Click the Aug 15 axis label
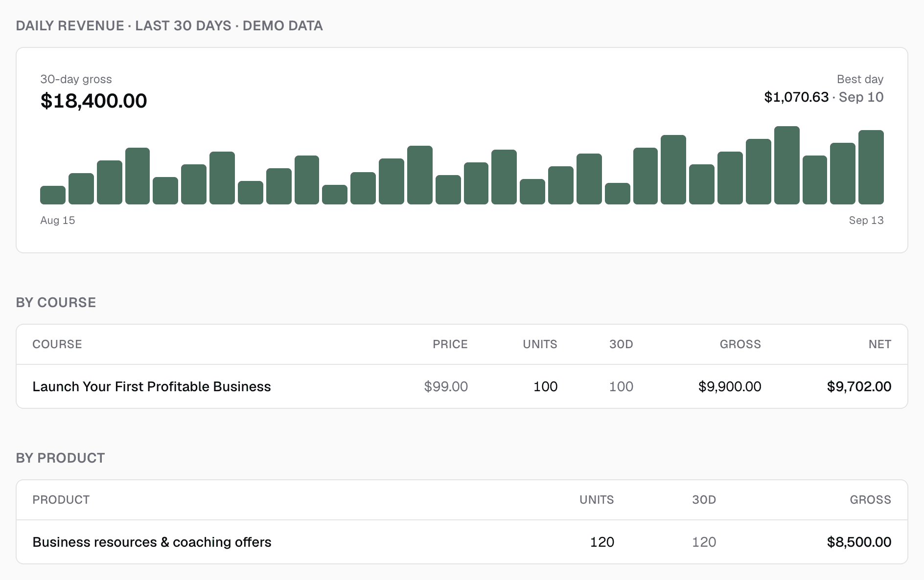Viewport: 924px width, 580px height. pos(58,220)
